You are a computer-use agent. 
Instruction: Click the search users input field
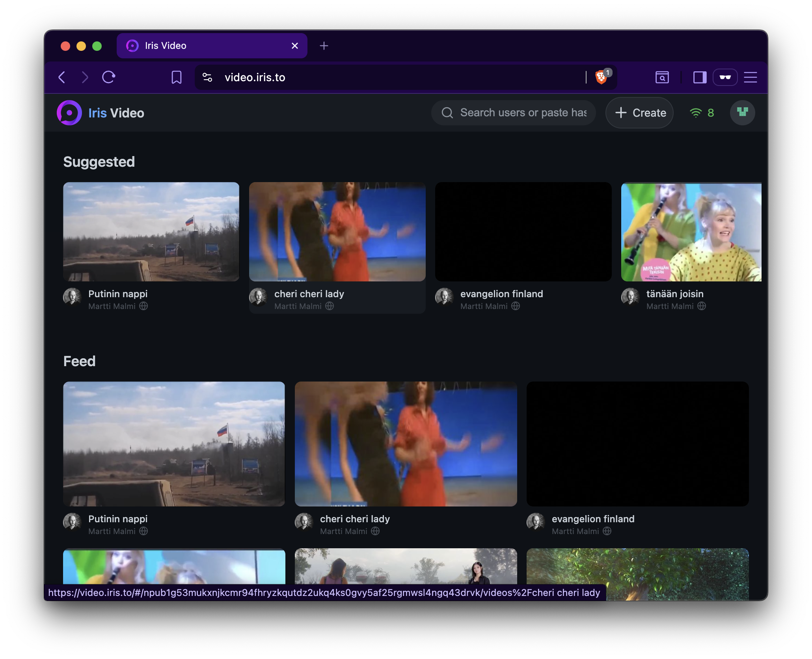point(523,113)
